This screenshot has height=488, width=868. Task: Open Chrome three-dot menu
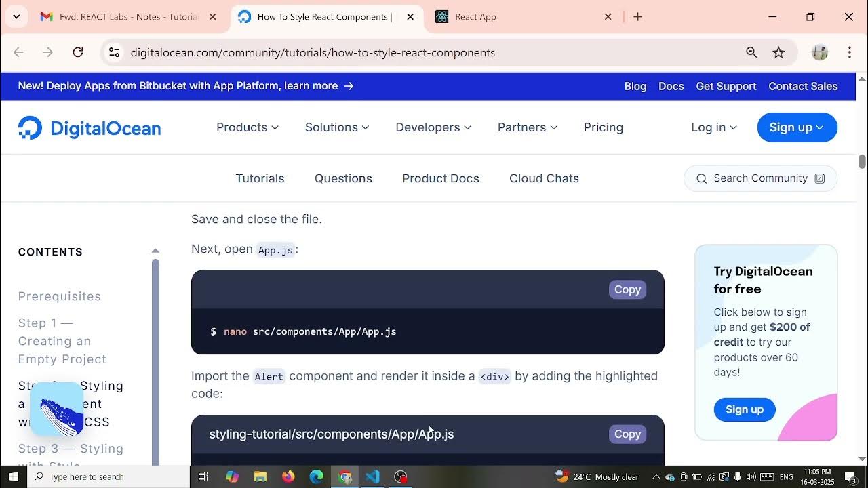[850, 52]
